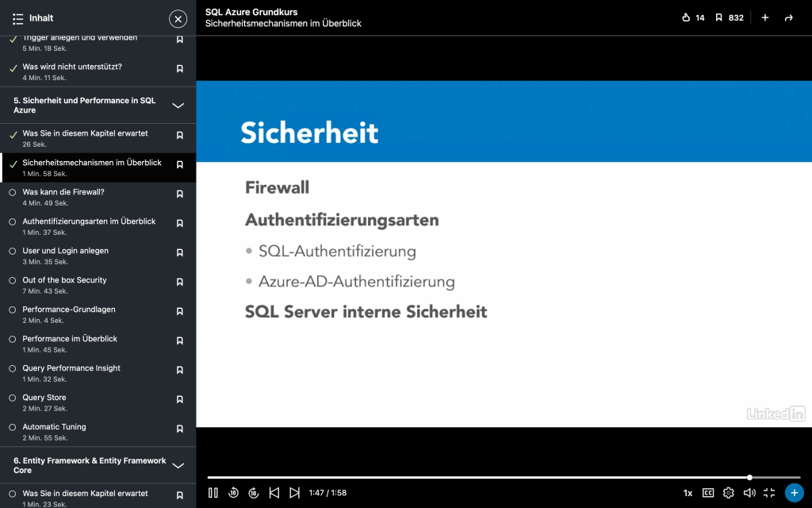
Task: Select the 'Automatic Tuning' lesson
Action: [55, 427]
